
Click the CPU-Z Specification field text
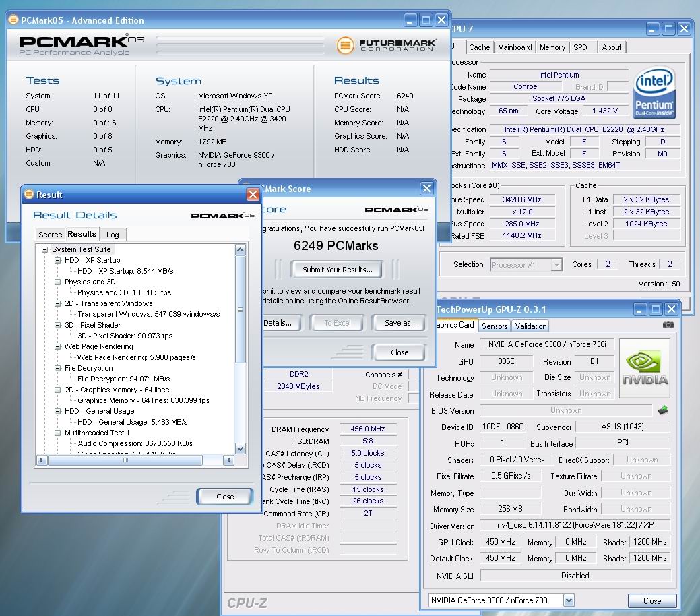click(584, 129)
